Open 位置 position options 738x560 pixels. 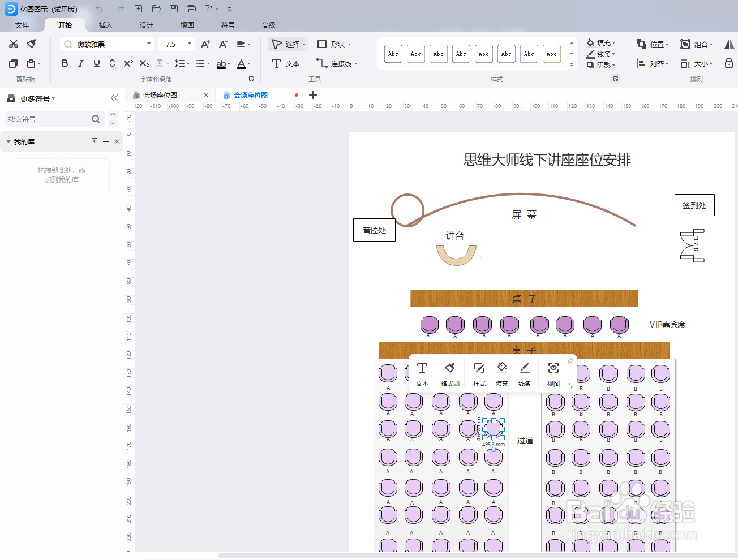(x=653, y=44)
